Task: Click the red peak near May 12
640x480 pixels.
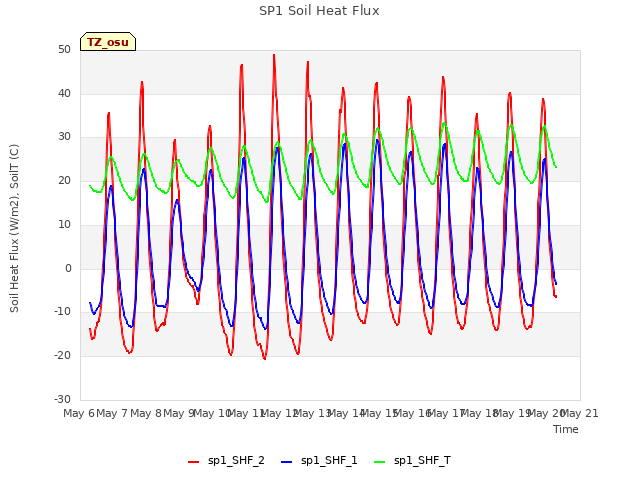Action: tap(274, 56)
